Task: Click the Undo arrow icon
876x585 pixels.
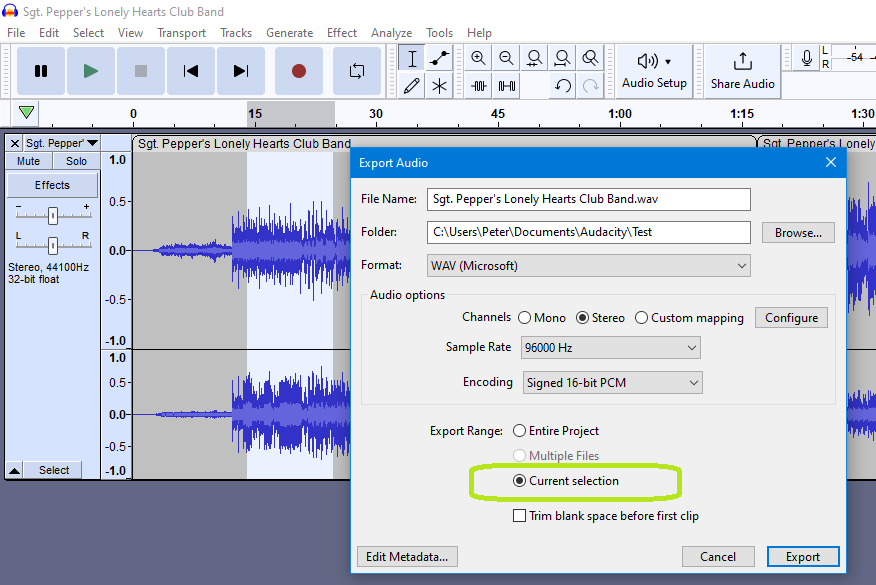Action: 563,86
